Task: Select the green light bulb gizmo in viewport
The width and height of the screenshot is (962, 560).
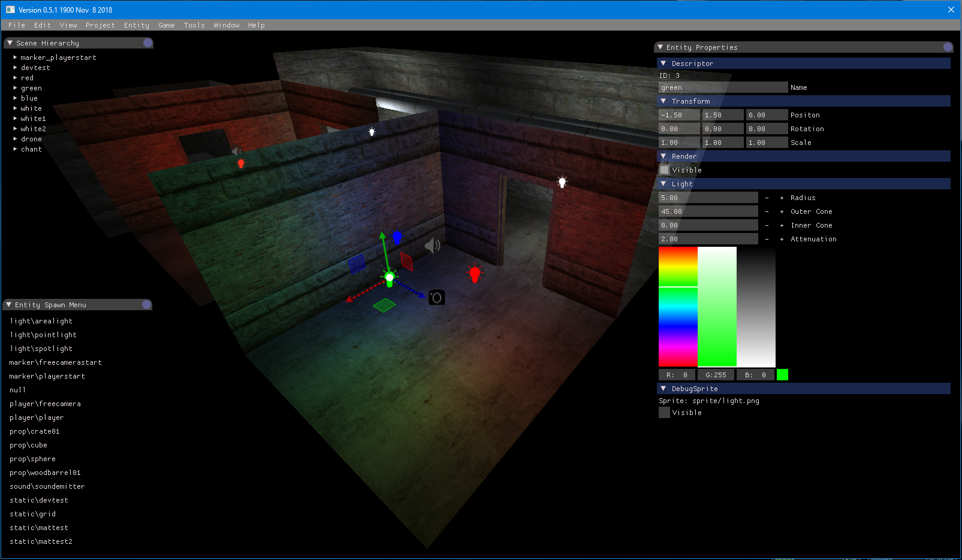Action: point(390,278)
